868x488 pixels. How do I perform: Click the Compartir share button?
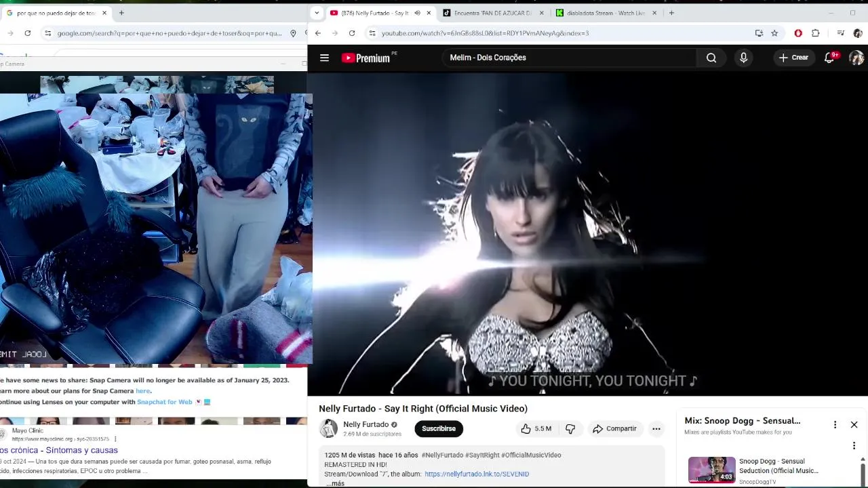614,428
